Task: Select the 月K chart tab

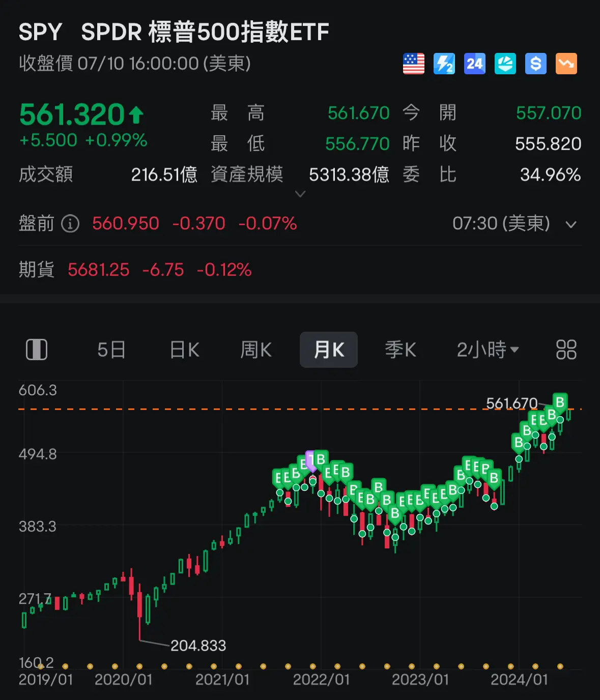Action: pos(329,350)
